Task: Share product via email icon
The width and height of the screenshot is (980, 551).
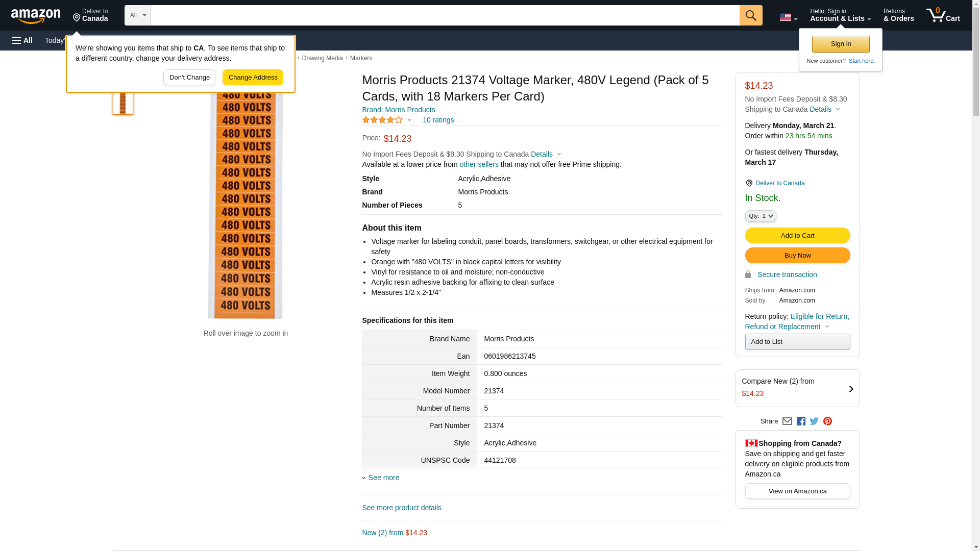Action: (787, 421)
